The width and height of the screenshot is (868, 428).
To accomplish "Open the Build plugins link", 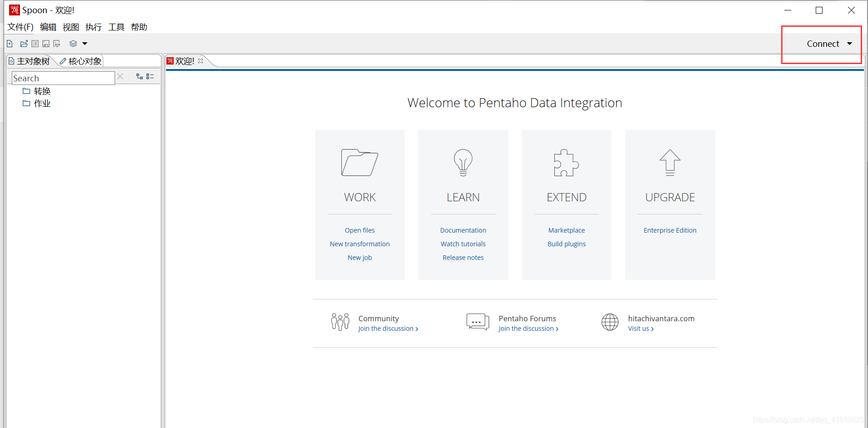I will [567, 244].
